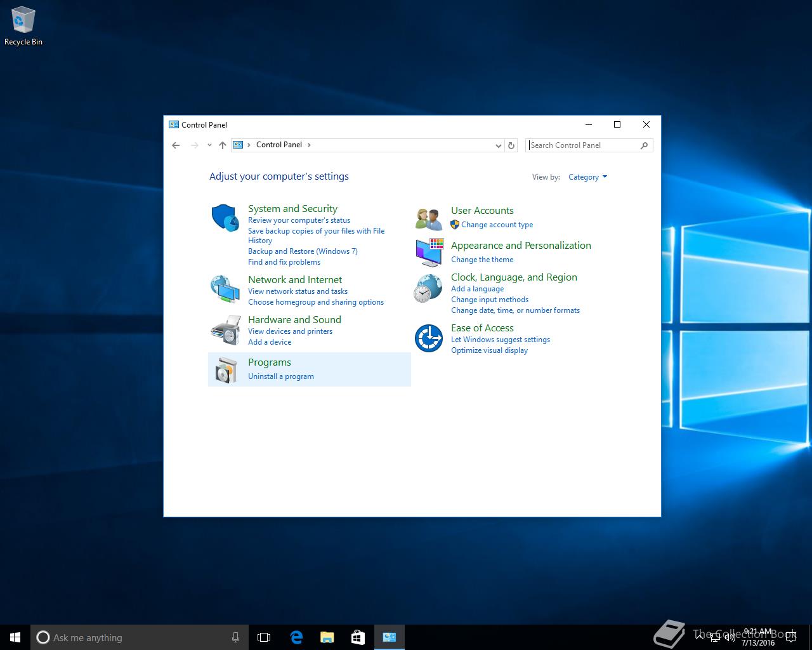Click the System and Security heading
This screenshot has width=812, height=650.
(292, 209)
